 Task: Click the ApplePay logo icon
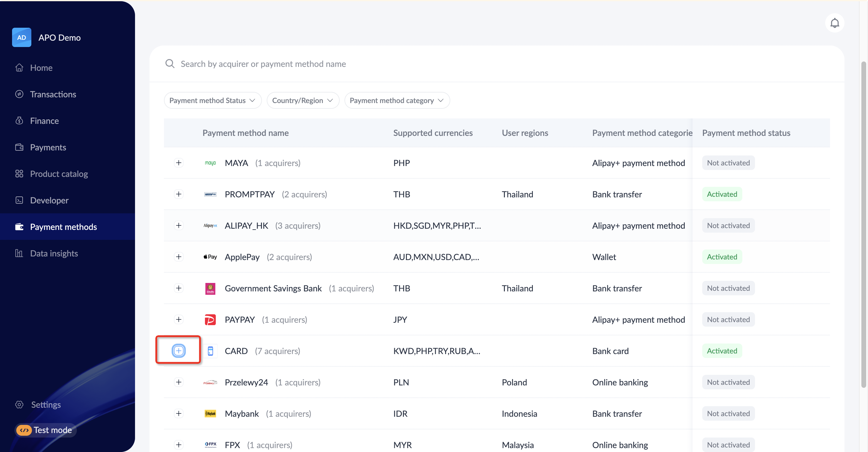click(210, 257)
